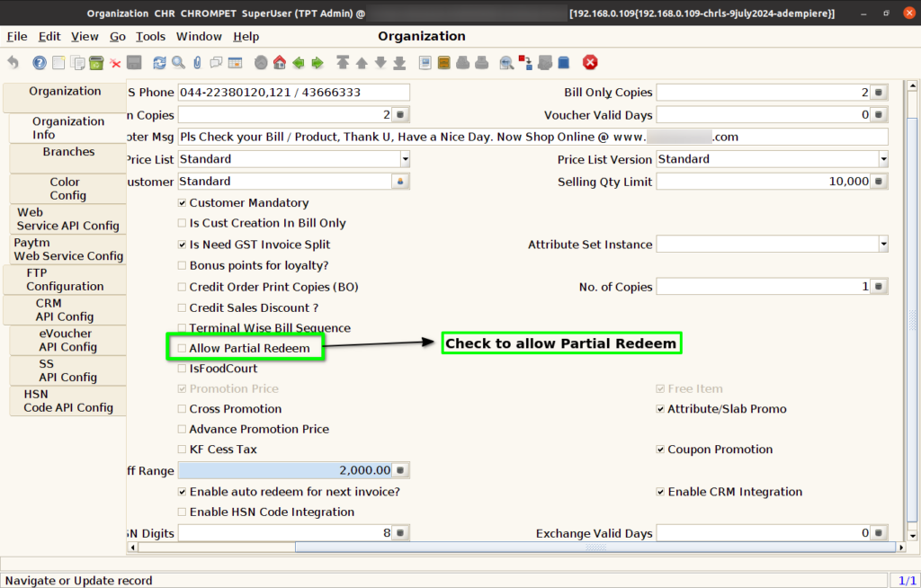Click the green left arrow Parent Record icon
921x588 pixels.
coord(299,62)
